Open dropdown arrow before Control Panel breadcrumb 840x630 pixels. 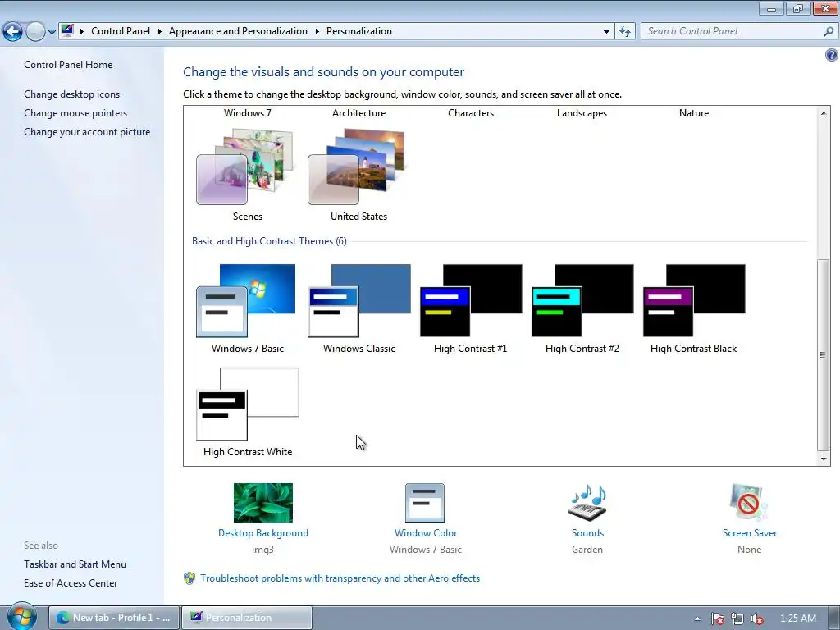coord(82,32)
